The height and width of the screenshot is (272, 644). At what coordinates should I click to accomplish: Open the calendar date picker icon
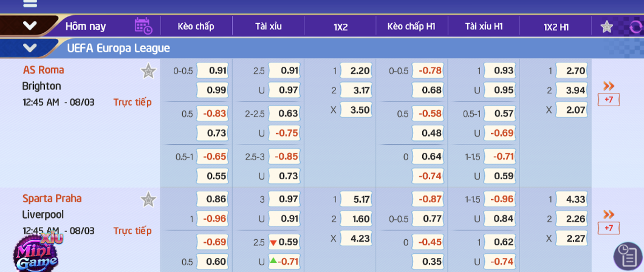143,26
